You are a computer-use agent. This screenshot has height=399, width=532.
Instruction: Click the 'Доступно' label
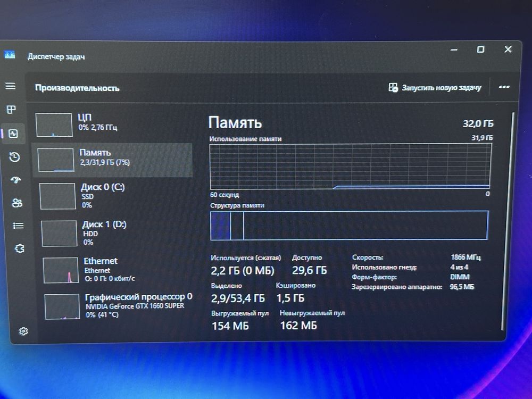(x=307, y=257)
